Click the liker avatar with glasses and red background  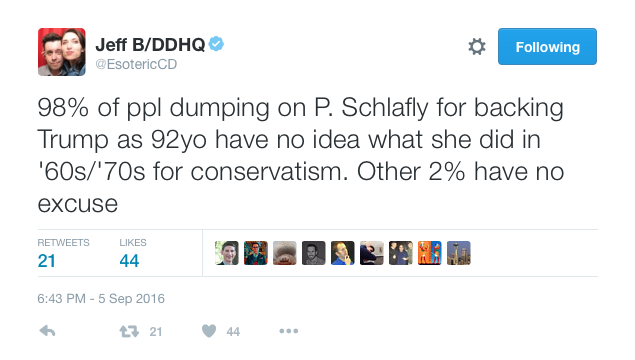coord(256,253)
